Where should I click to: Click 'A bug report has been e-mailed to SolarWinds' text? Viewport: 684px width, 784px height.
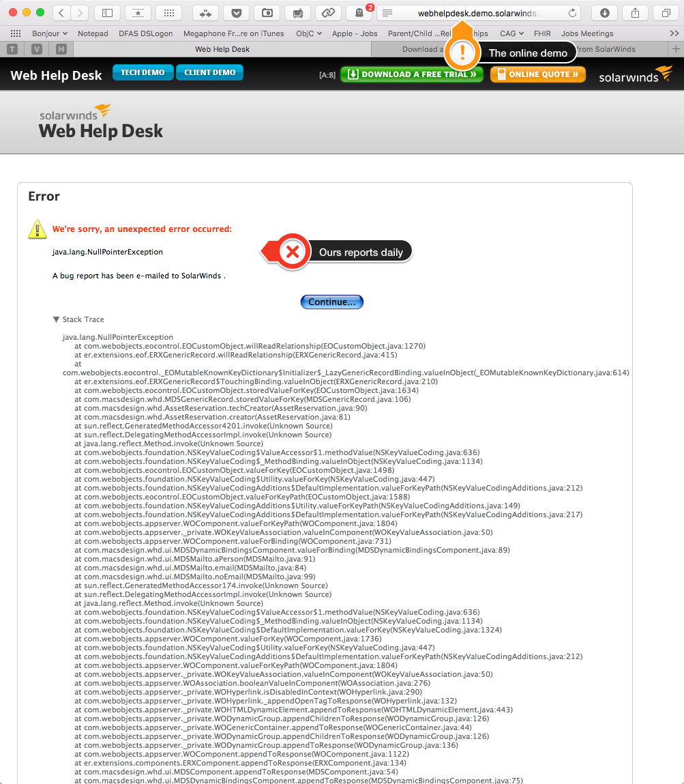tap(139, 276)
